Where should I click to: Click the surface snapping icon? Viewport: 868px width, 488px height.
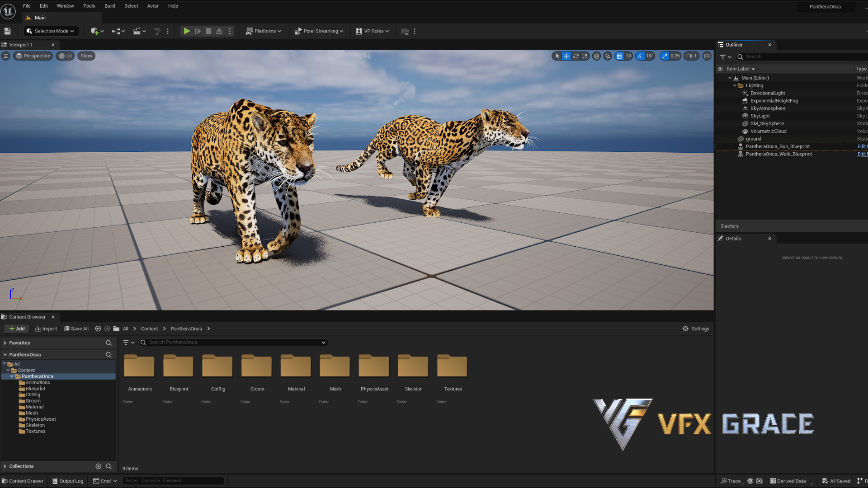click(608, 56)
